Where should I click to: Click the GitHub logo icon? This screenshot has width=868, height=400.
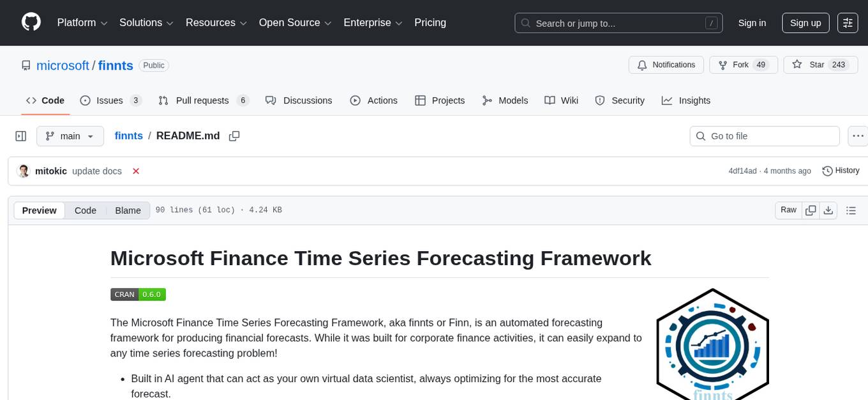[31, 22]
